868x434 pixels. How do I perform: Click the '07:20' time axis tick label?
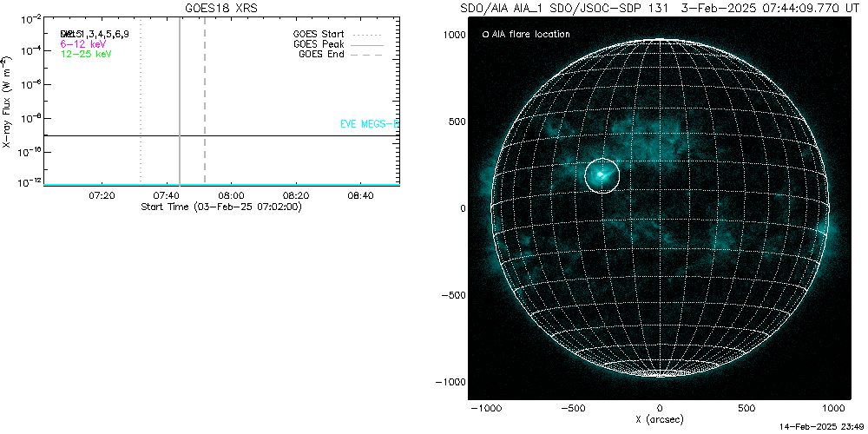click(102, 194)
